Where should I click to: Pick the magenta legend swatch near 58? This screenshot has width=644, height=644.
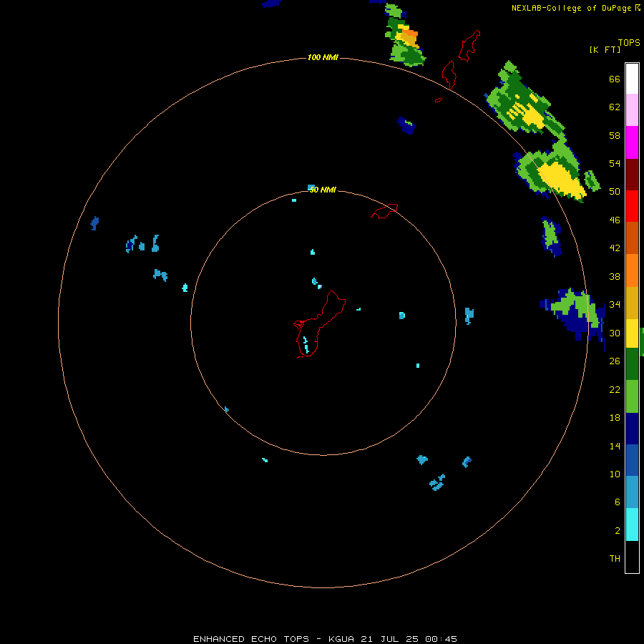coord(632,142)
